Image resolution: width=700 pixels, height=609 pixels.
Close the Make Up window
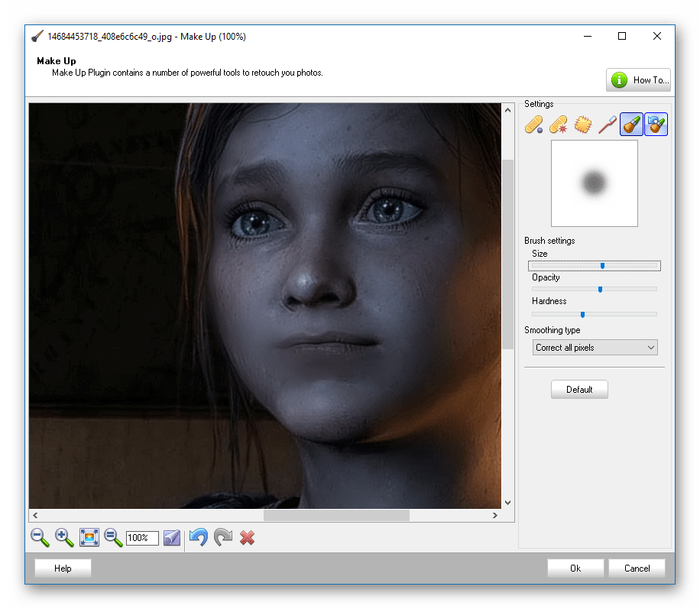point(656,36)
